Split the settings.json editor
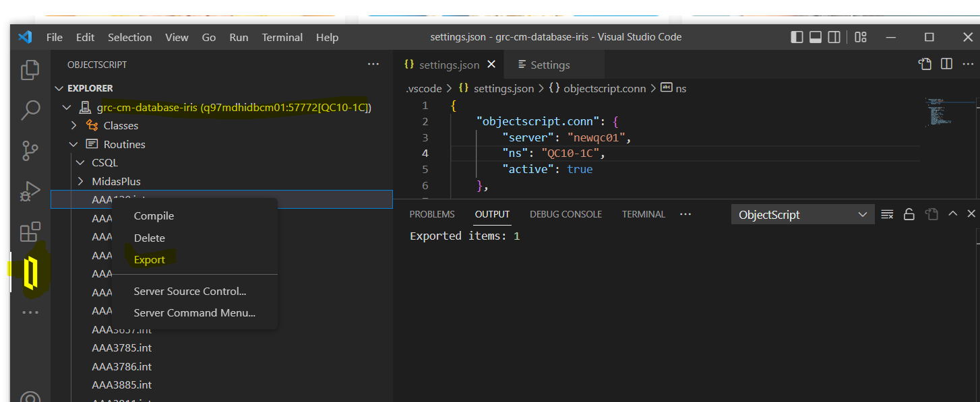The height and width of the screenshot is (402, 980). pos(946,63)
